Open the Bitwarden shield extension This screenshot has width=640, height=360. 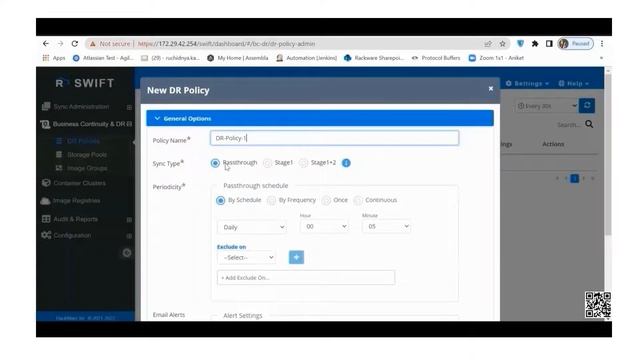click(520, 44)
